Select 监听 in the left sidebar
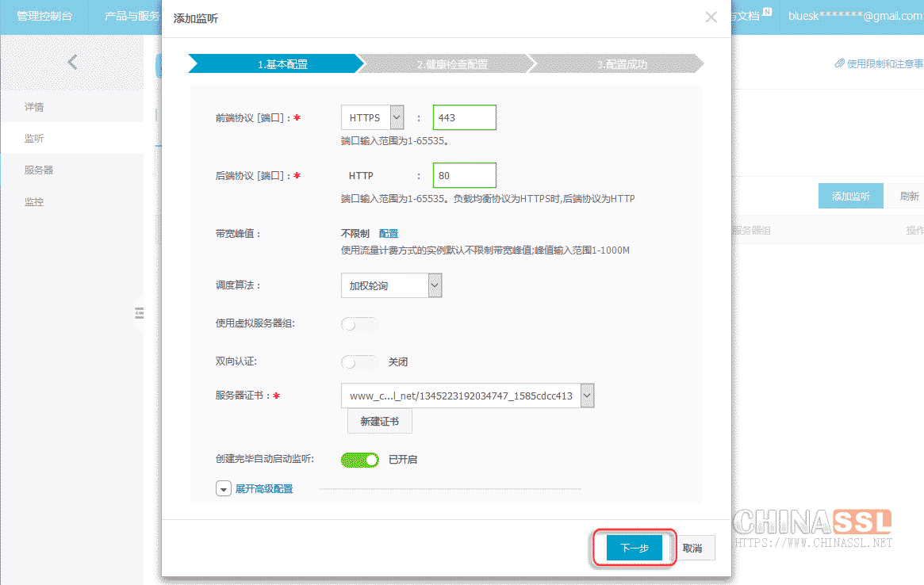This screenshot has height=585, width=924. pyautogui.click(x=34, y=139)
